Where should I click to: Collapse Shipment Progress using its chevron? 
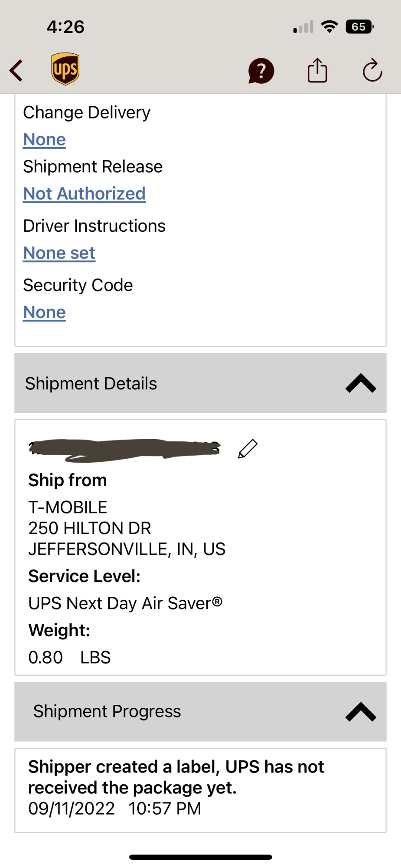pos(361,712)
